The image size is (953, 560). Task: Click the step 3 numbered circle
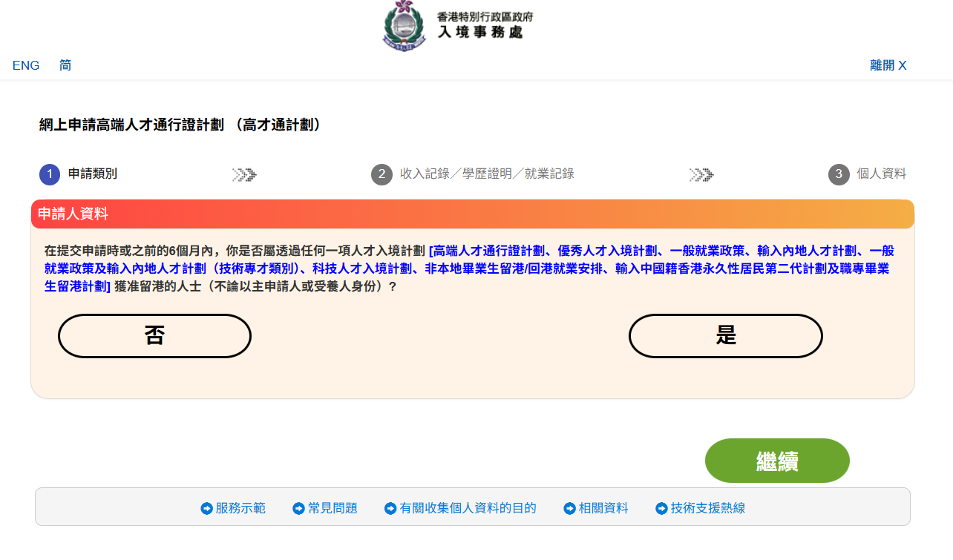click(x=839, y=174)
